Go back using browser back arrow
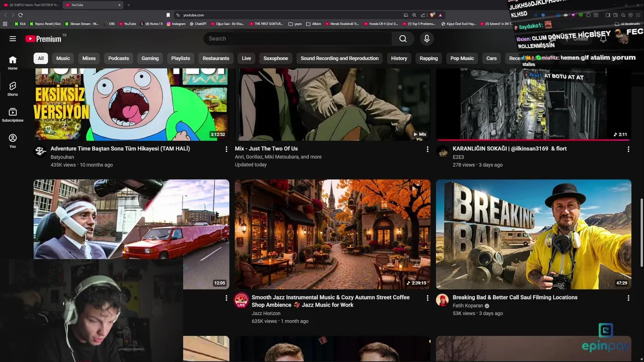Viewport: 644px width, 362px height. click(6, 15)
